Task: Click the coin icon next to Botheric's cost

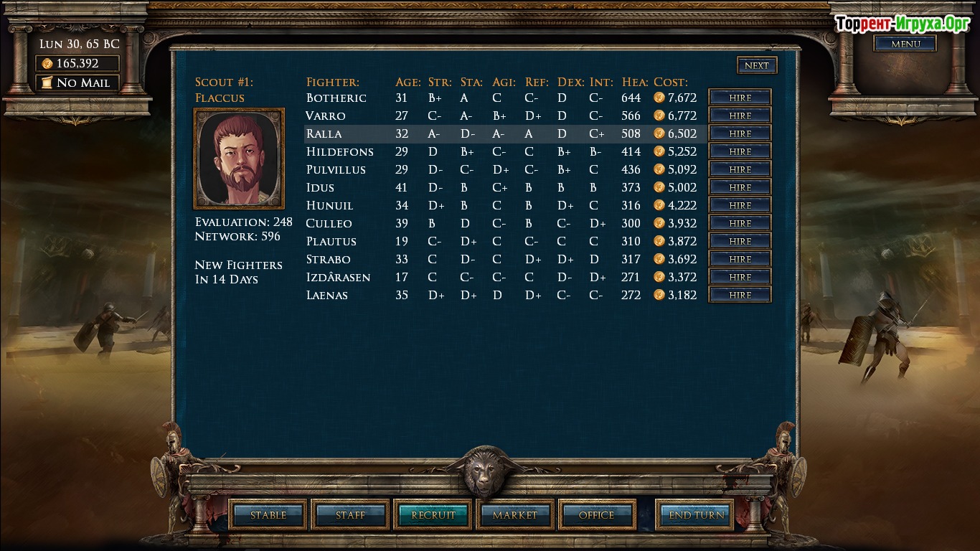Action: pyautogui.click(x=659, y=98)
